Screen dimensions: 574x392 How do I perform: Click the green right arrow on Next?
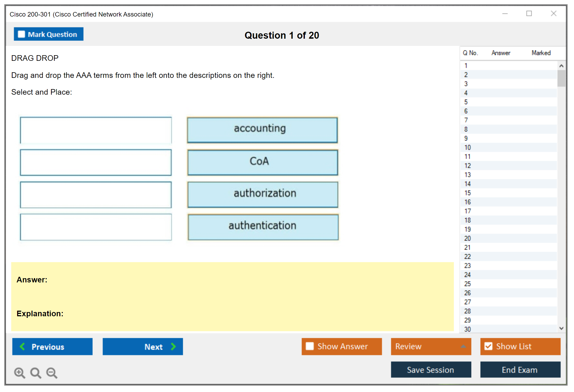point(173,346)
